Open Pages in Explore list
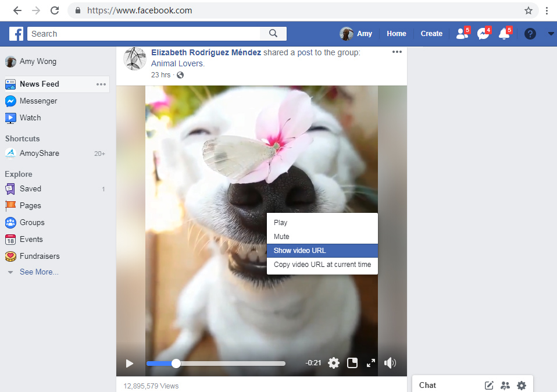 click(23, 205)
